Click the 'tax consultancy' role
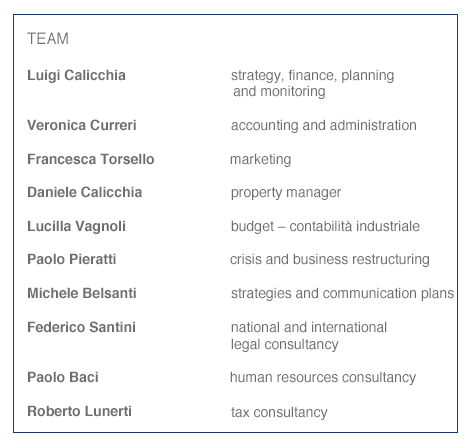Screen dimensions: 471x445 (x=279, y=413)
